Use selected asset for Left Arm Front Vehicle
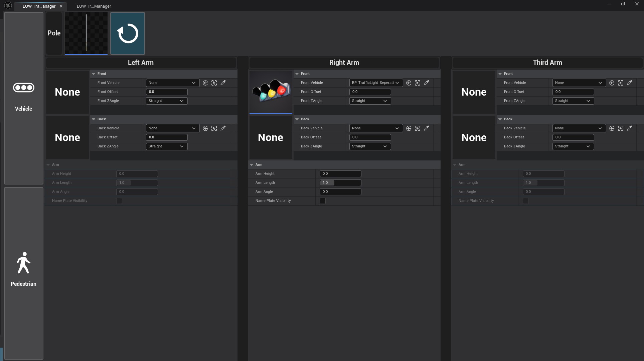 tap(205, 83)
